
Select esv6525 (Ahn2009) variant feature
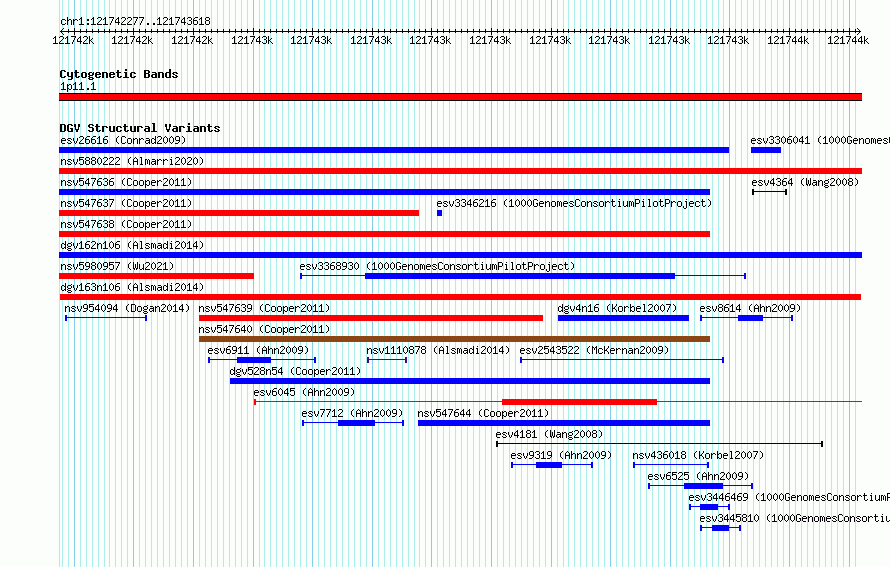coord(700,486)
